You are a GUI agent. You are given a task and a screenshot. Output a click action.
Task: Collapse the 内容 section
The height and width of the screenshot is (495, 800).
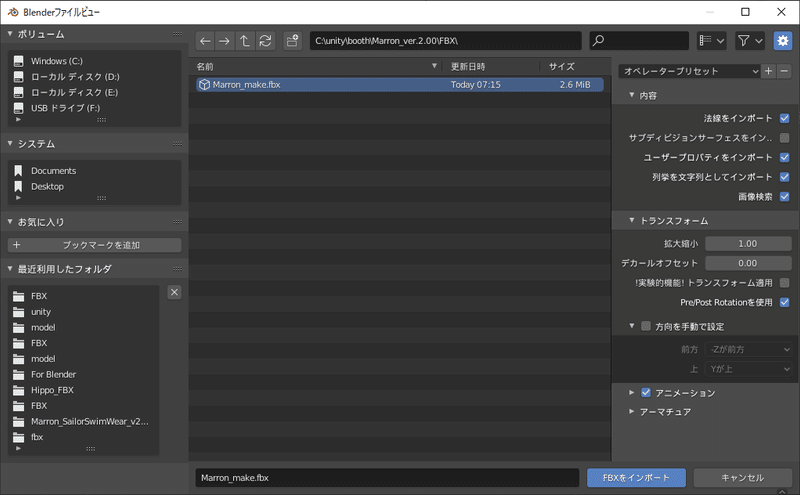[632, 95]
